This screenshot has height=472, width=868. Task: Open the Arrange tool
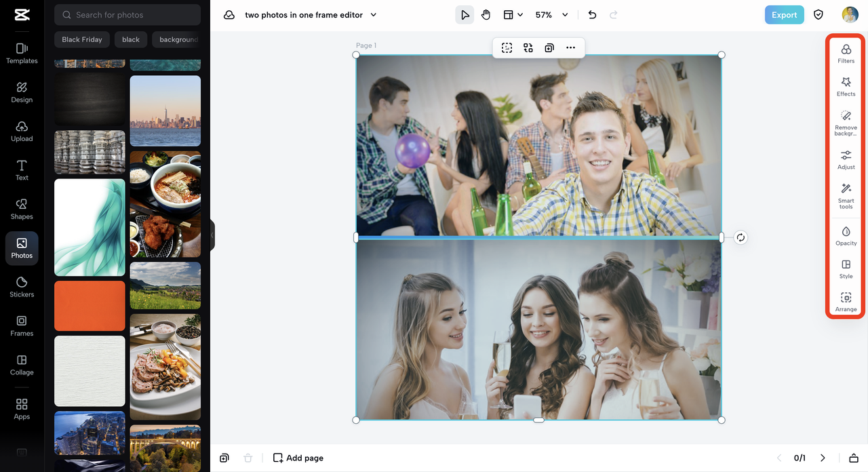tap(846, 302)
